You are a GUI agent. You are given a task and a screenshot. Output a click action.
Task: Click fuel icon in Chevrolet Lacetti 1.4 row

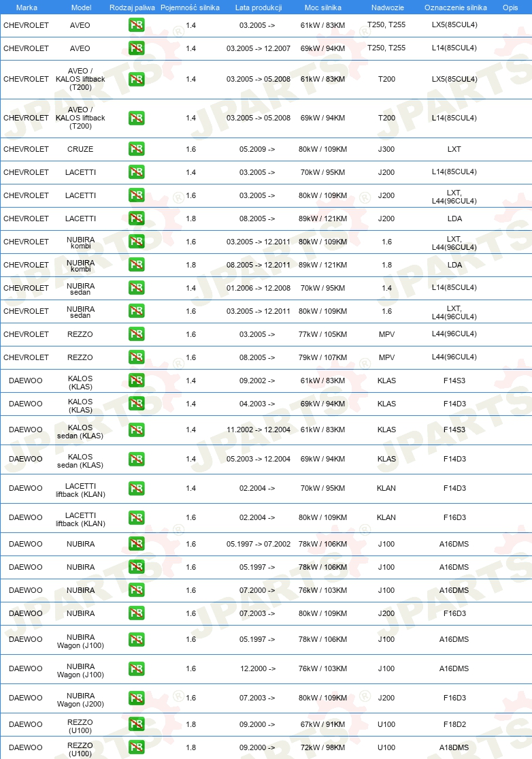136,172
